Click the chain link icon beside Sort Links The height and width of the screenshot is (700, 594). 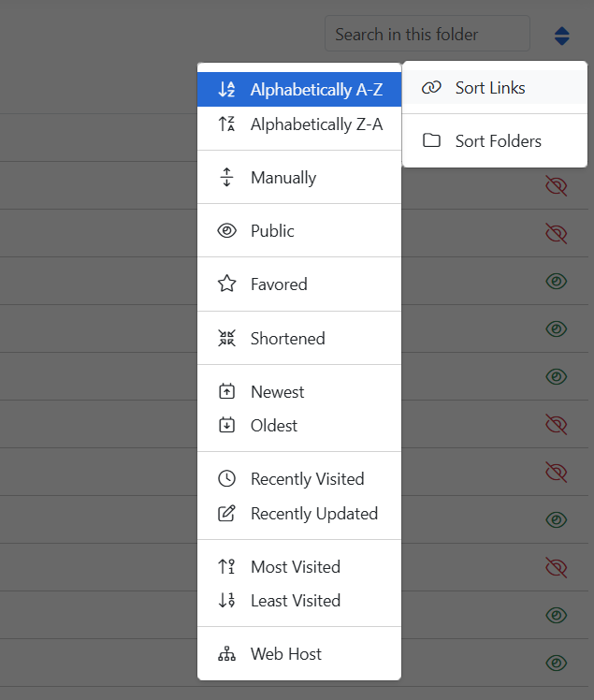click(x=431, y=88)
